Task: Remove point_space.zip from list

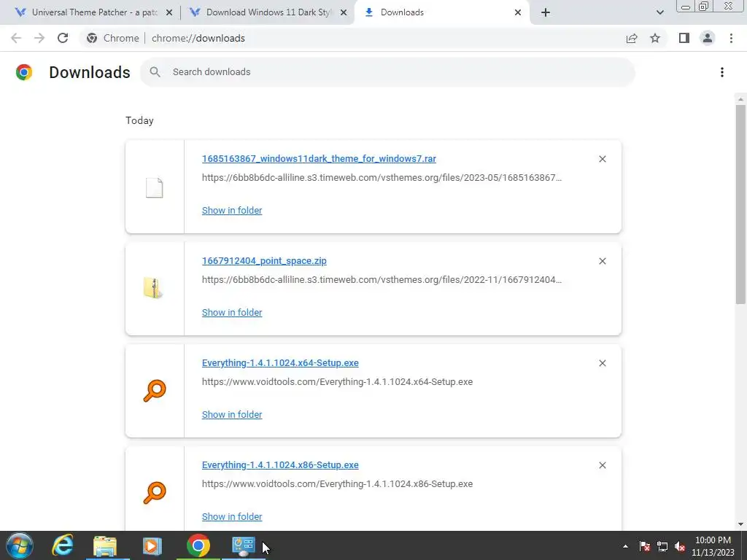Action: pos(602,261)
